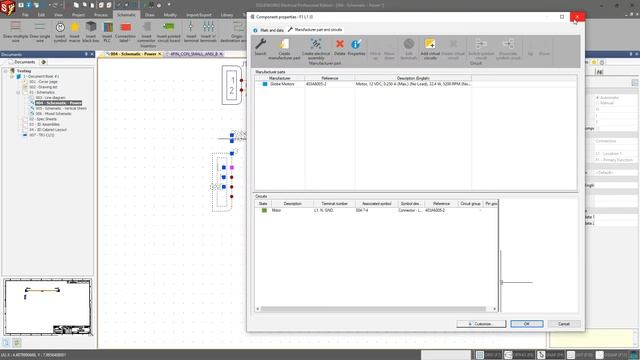Screen dimensions: 640x360
Task: Select the Motor circuit row
Action: click(x=376, y=210)
